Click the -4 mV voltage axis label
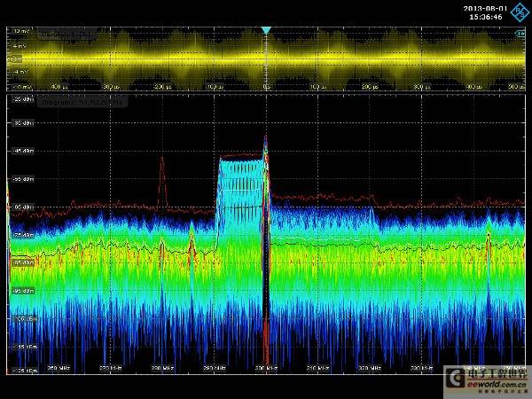Viewport: 532px width, 399px height. pos(20,72)
